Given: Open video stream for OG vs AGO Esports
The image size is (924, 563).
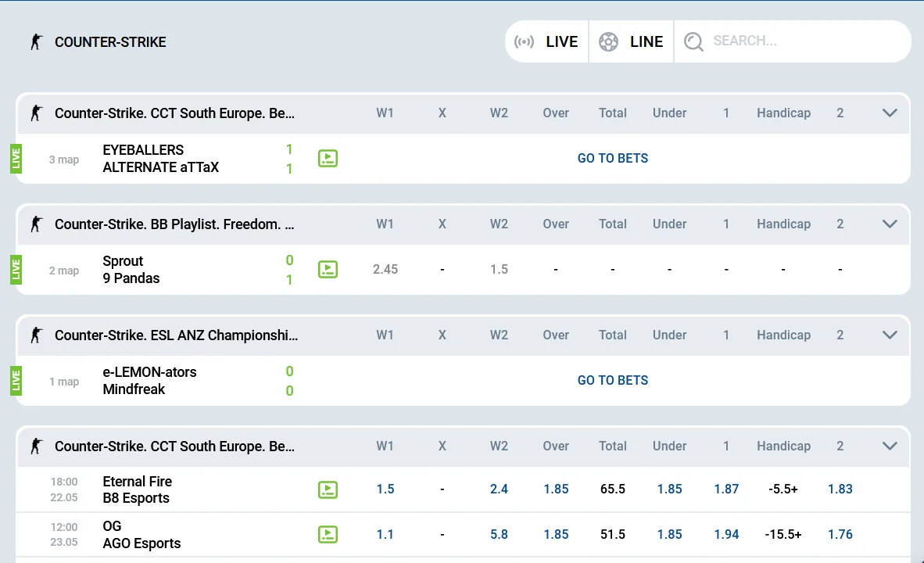Looking at the screenshot, I should point(328,535).
